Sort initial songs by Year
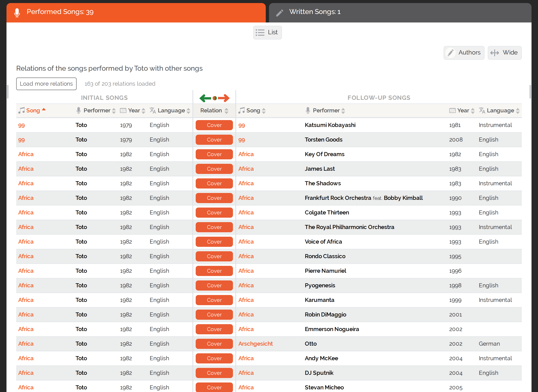 pyautogui.click(x=137, y=110)
